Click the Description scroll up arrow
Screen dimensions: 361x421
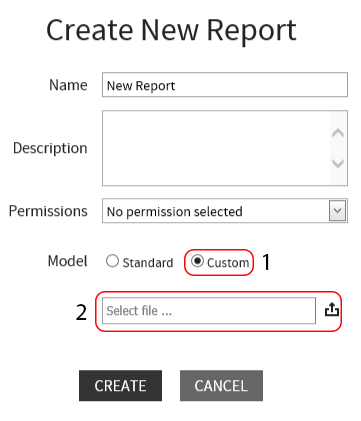(338, 133)
